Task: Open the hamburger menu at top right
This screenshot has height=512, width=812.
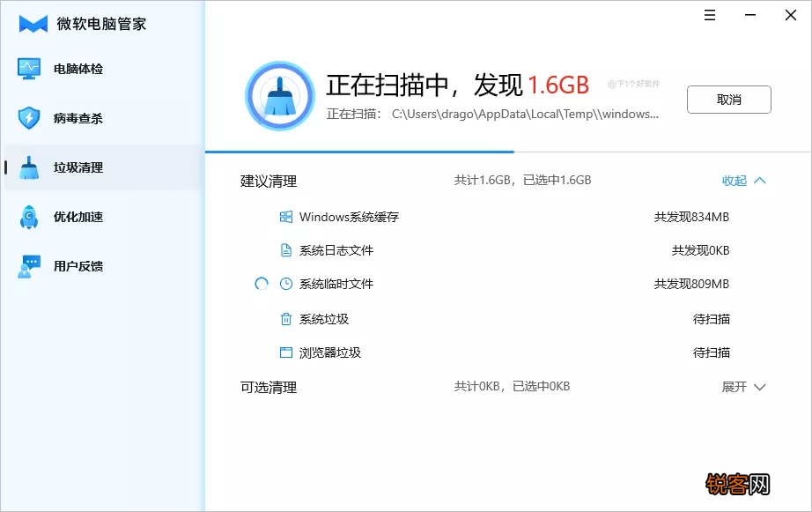Action: tap(709, 15)
